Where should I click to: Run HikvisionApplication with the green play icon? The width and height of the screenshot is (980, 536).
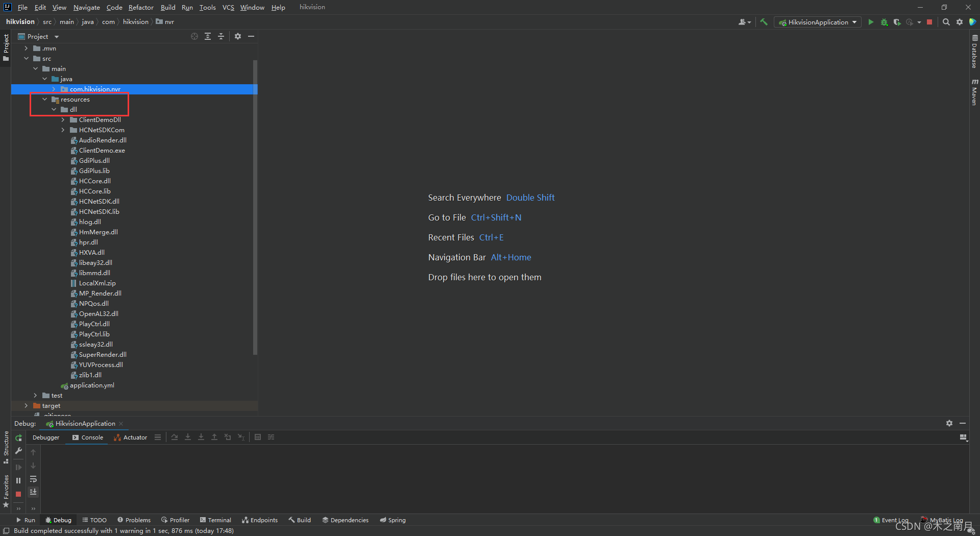click(871, 22)
